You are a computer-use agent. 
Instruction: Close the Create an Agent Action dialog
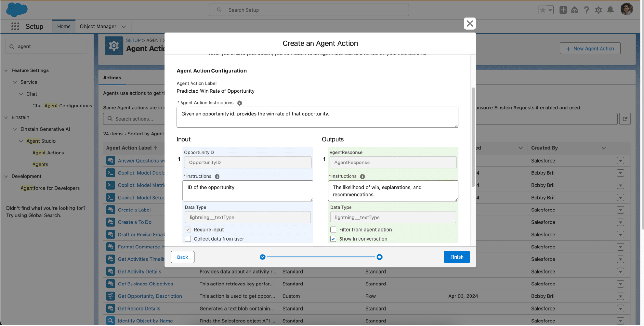tap(470, 23)
